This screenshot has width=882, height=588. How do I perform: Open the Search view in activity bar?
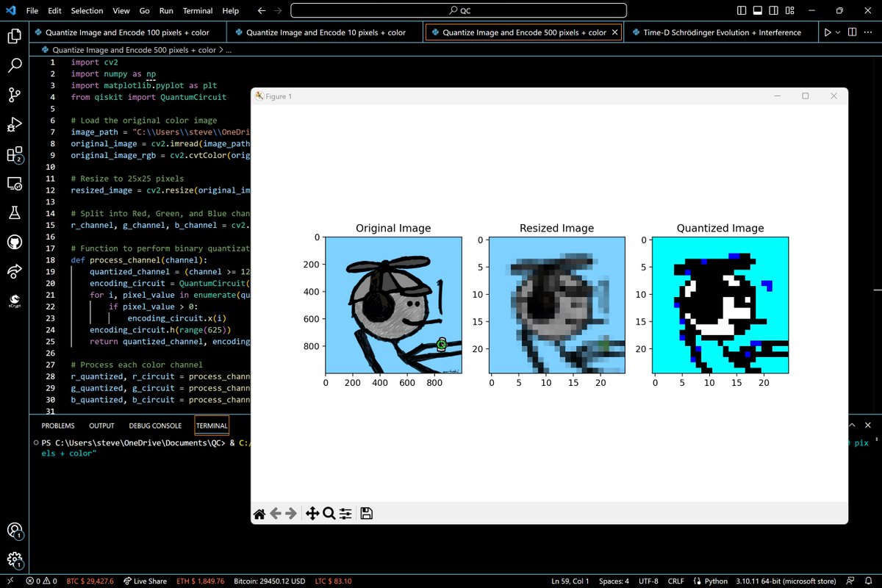pyautogui.click(x=14, y=65)
